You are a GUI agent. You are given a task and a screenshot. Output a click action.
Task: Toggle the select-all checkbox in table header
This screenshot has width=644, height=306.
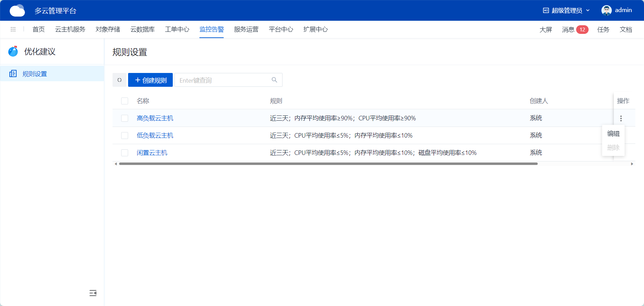(125, 101)
